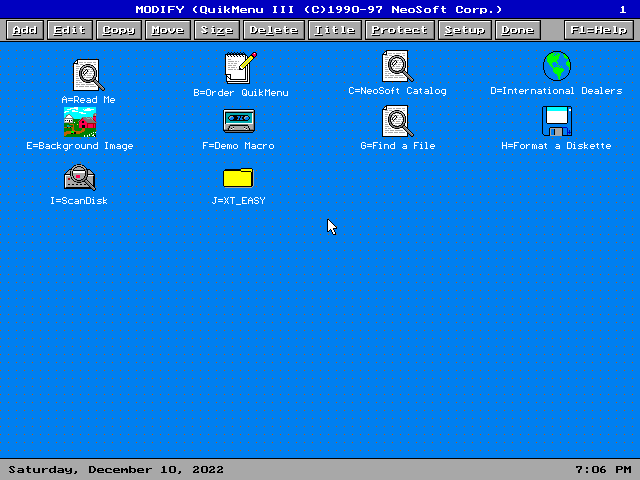The width and height of the screenshot is (640, 480).
Task: Click the I=ScanDisk label
Action: pyautogui.click(x=79, y=201)
